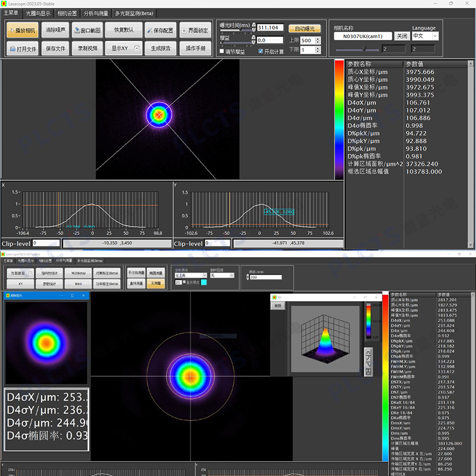Click 保存配置 save configuration button
This screenshot has width=476, height=476.
pos(159,30)
